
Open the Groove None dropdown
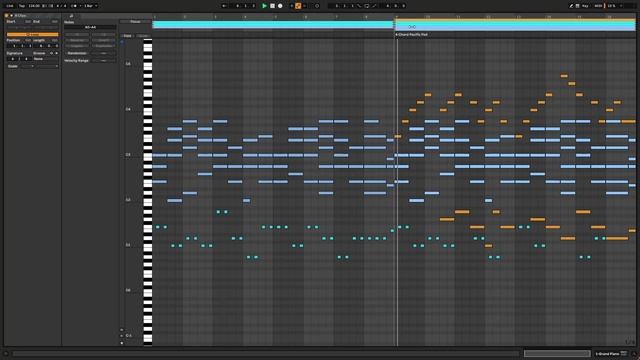point(45,59)
